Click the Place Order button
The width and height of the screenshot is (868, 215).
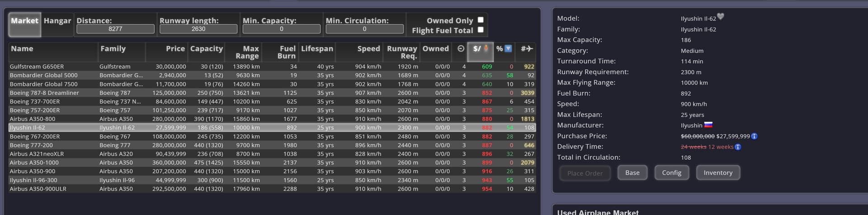click(585, 173)
